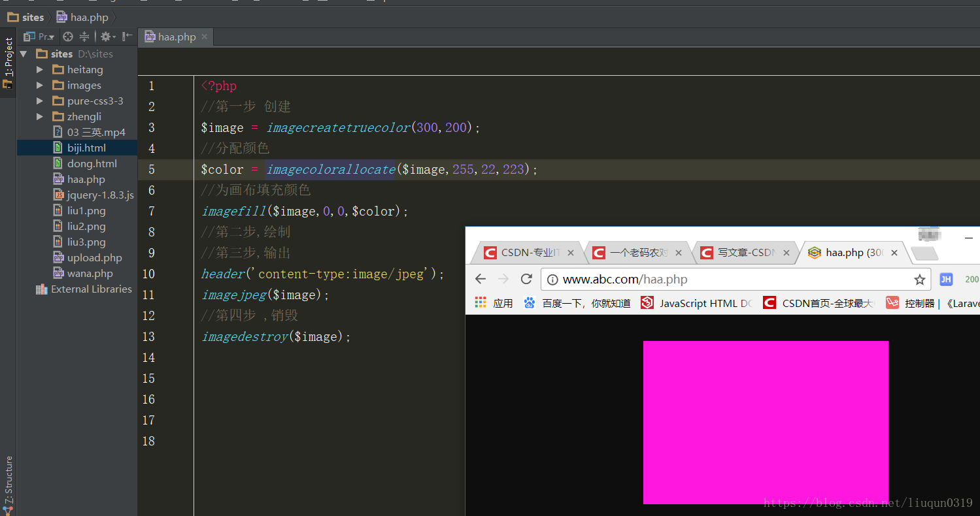Close the haa.php editor tab
The width and height of the screenshot is (980, 516).
click(x=204, y=37)
